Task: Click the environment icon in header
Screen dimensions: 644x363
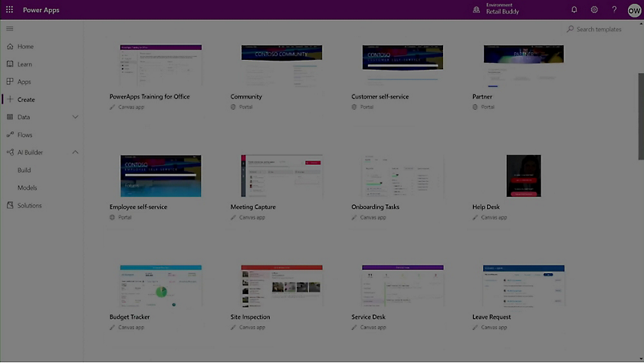Action: pyautogui.click(x=476, y=9)
